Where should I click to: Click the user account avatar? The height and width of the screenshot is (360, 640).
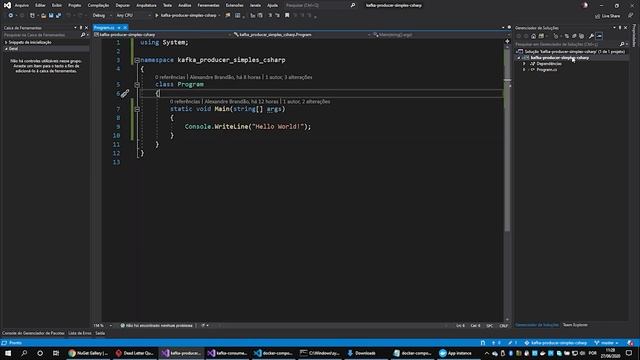click(x=585, y=5)
